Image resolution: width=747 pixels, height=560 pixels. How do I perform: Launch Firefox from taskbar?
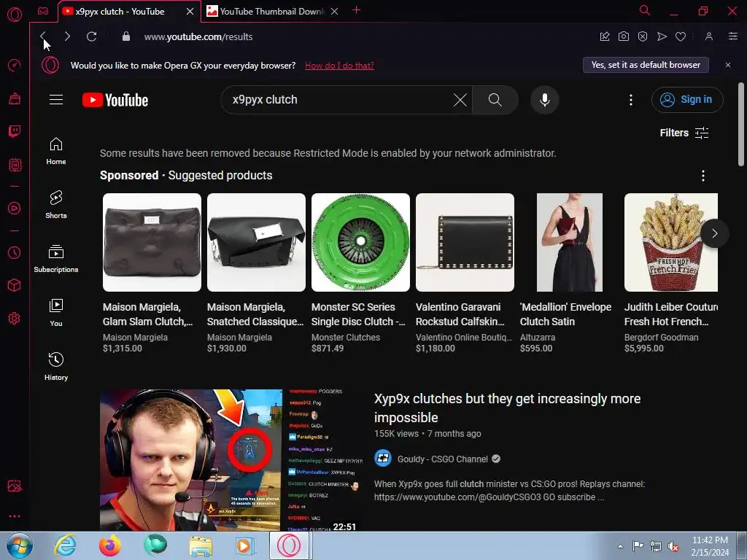tap(110, 545)
